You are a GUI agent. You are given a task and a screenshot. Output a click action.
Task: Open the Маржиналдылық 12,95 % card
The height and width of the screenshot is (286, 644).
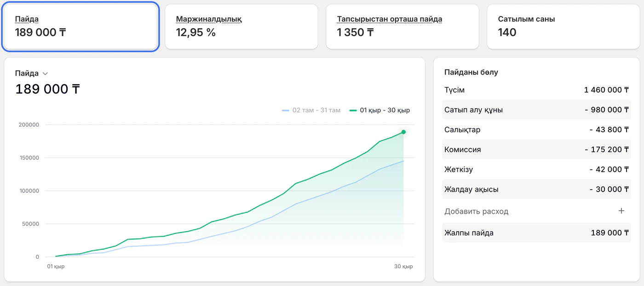241,26
